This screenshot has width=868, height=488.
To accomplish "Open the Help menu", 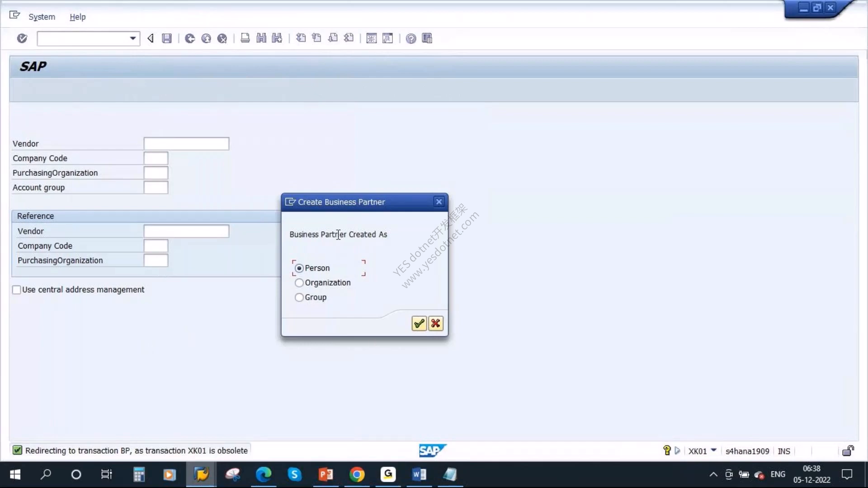I will 77,17.
